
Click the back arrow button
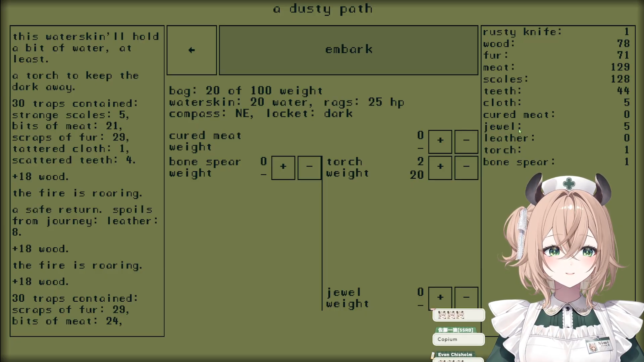[192, 50]
